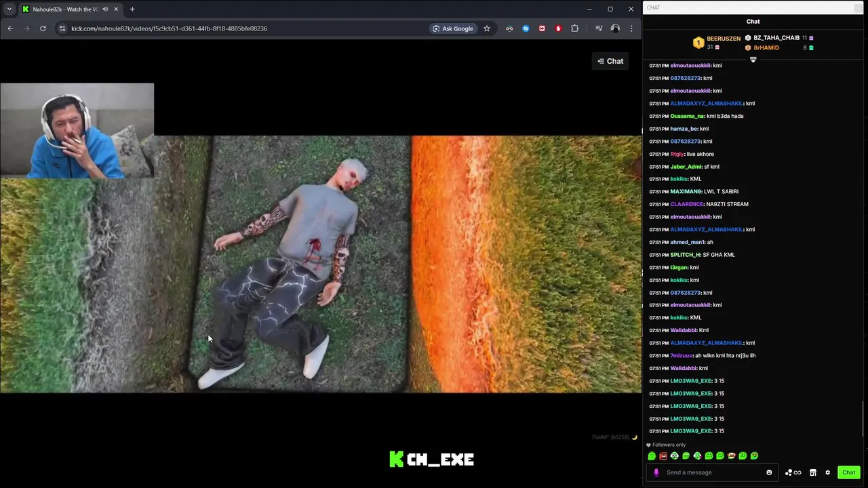Open the emoji picker smiley

(769, 472)
